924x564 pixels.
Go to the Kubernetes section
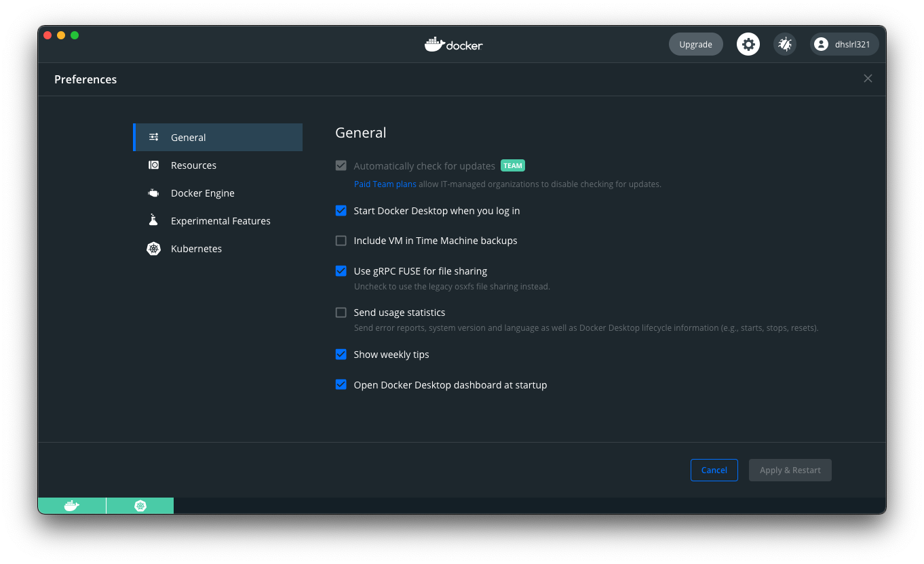218,249
